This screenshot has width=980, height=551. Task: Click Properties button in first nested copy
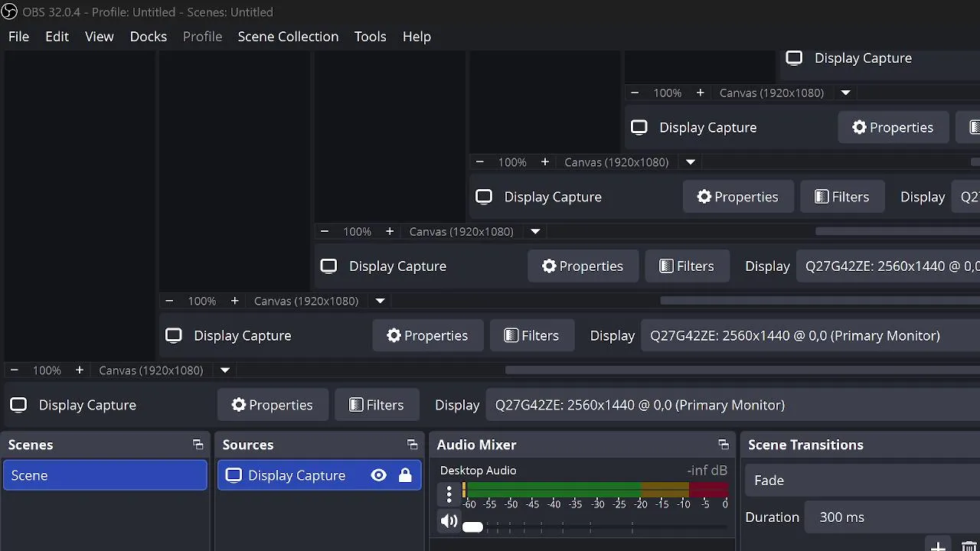click(x=428, y=335)
